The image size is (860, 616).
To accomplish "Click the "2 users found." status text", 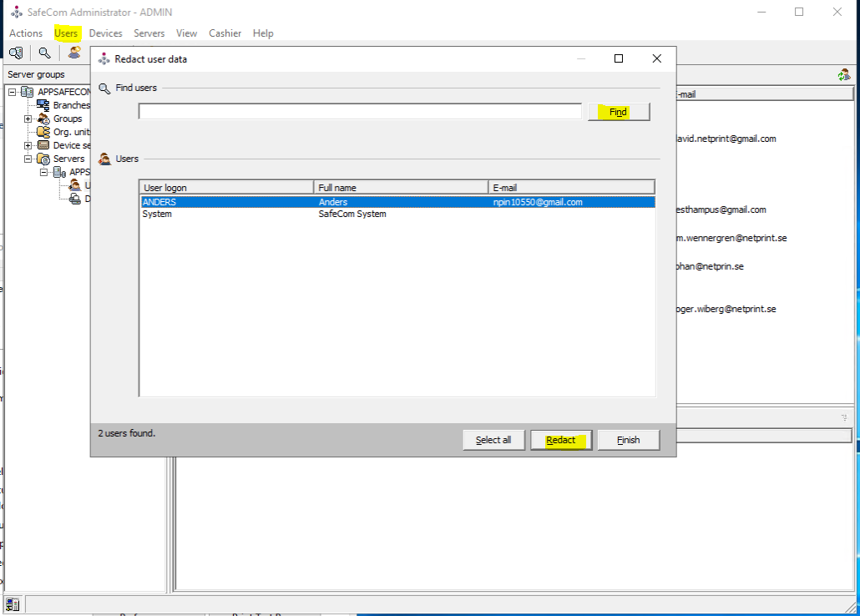I will pyautogui.click(x=127, y=433).
